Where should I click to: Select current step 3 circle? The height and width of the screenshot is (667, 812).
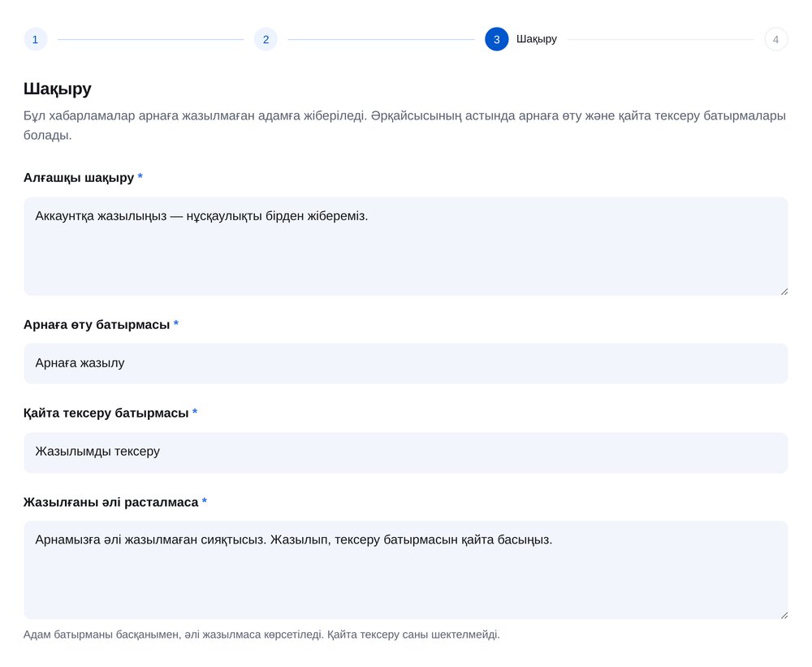tap(497, 39)
